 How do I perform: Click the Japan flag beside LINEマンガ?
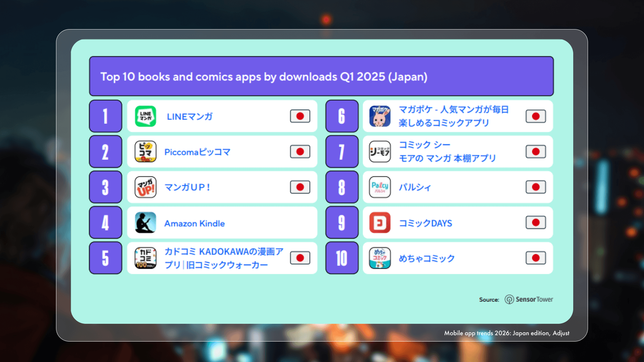tap(300, 116)
